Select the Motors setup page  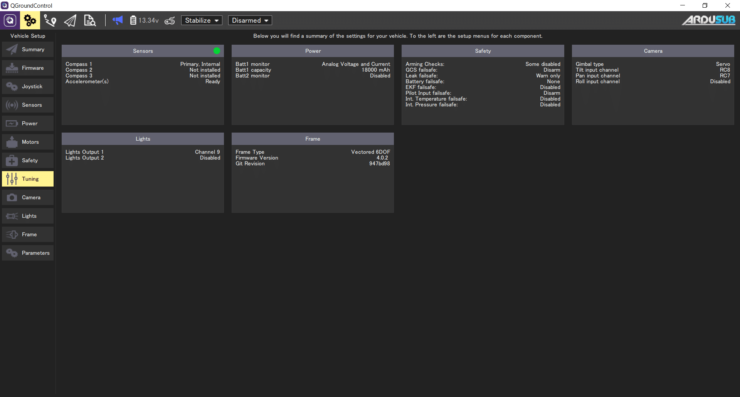[x=28, y=142]
